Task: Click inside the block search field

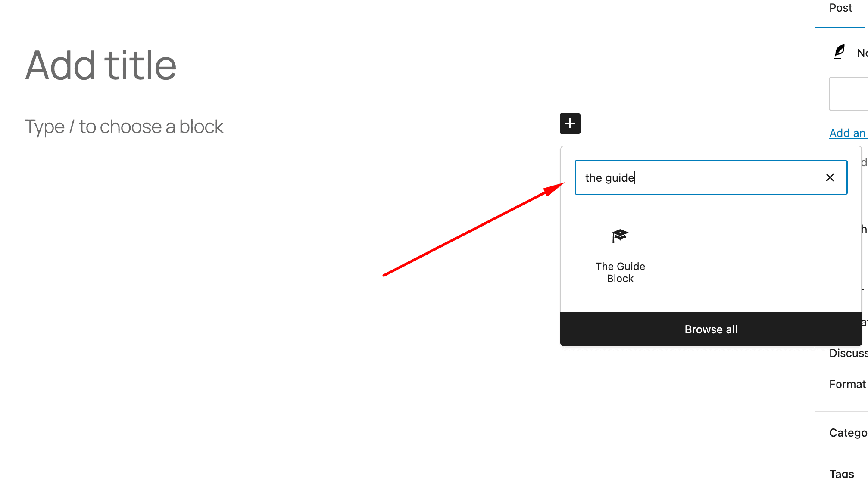Action: 711,177
